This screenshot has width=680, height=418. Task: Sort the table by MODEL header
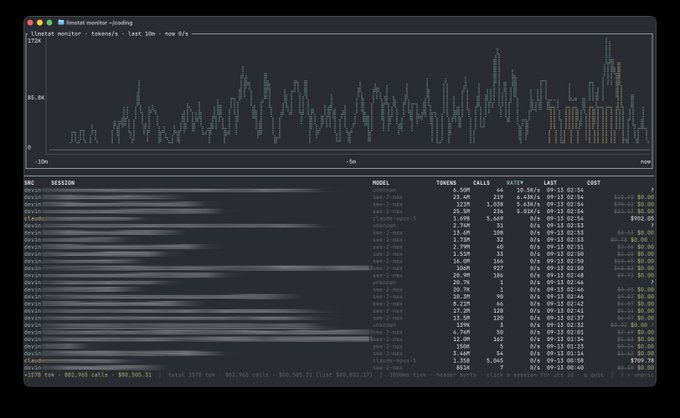381,183
